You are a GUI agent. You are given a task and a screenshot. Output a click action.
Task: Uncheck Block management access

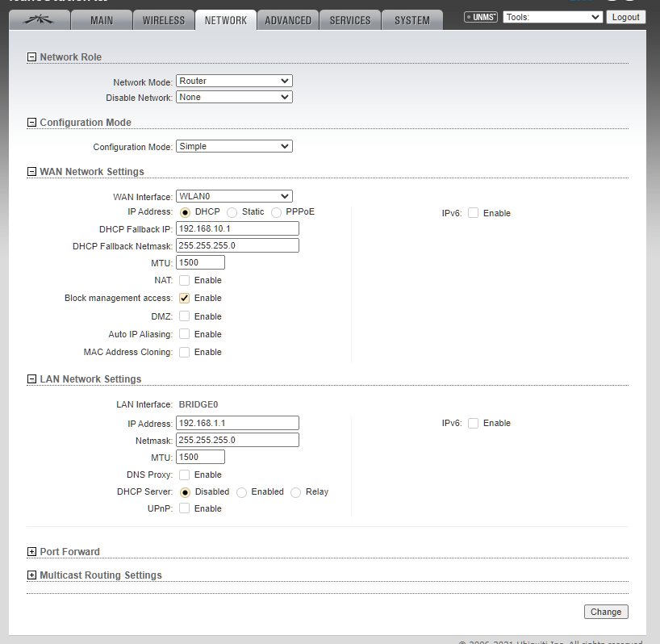tap(184, 298)
